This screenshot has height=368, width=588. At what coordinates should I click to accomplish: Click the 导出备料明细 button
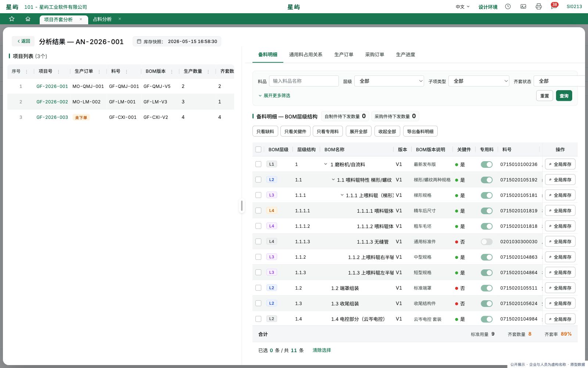420,131
